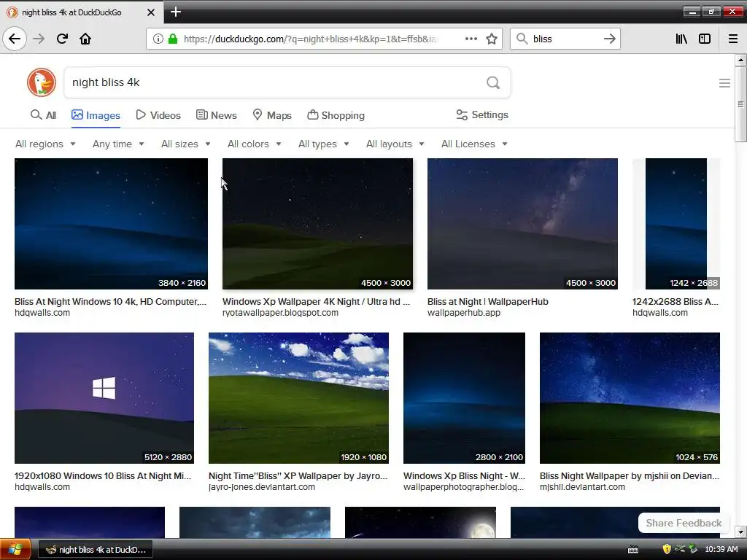Image resolution: width=747 pixels, height=560 pixels.
Task: Submit the bliss search with arrow
Action: [x=609, y=39]
